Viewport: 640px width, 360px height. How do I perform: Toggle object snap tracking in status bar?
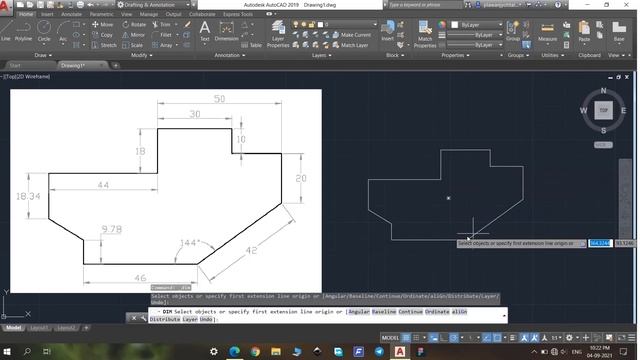[x=487, y=338]
